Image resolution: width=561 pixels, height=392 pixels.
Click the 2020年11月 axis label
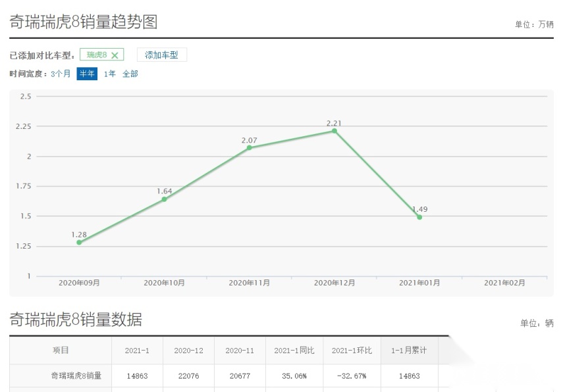[x=250, y=283]
